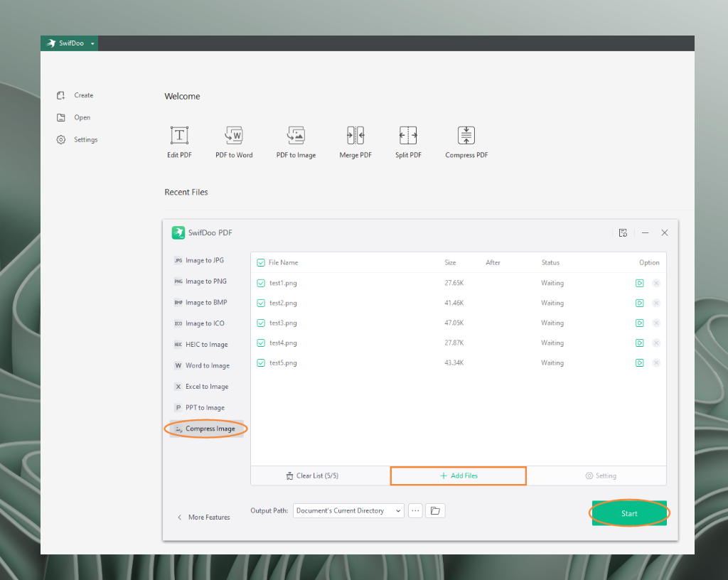Click the 41.46K size value
The width and height of the screenshot is (728, 580).
tap(454, 303)
